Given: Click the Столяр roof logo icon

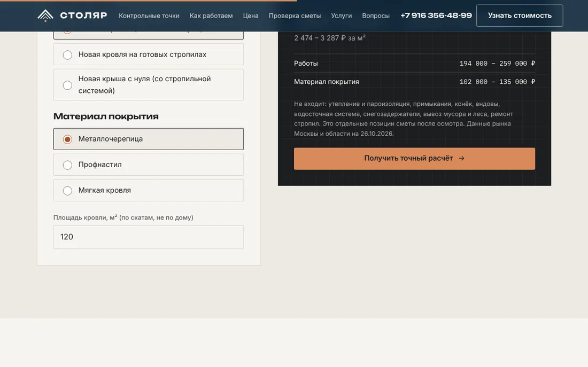Looking at the screenshot, I should point(45,15).
